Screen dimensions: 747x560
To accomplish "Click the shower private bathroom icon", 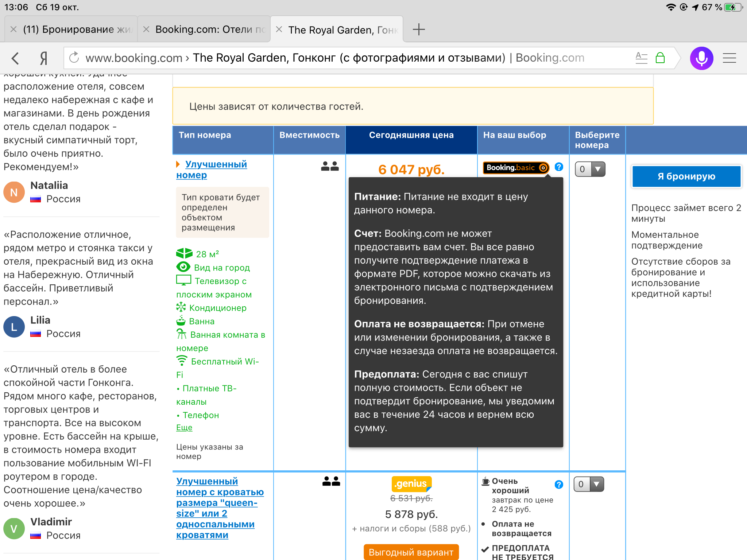I will 181,334.
